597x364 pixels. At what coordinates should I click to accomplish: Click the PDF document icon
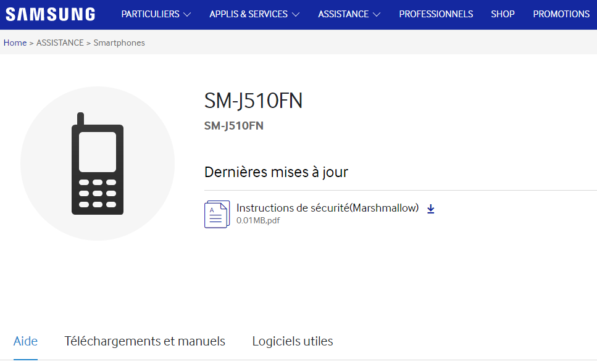tap(216, 214)
